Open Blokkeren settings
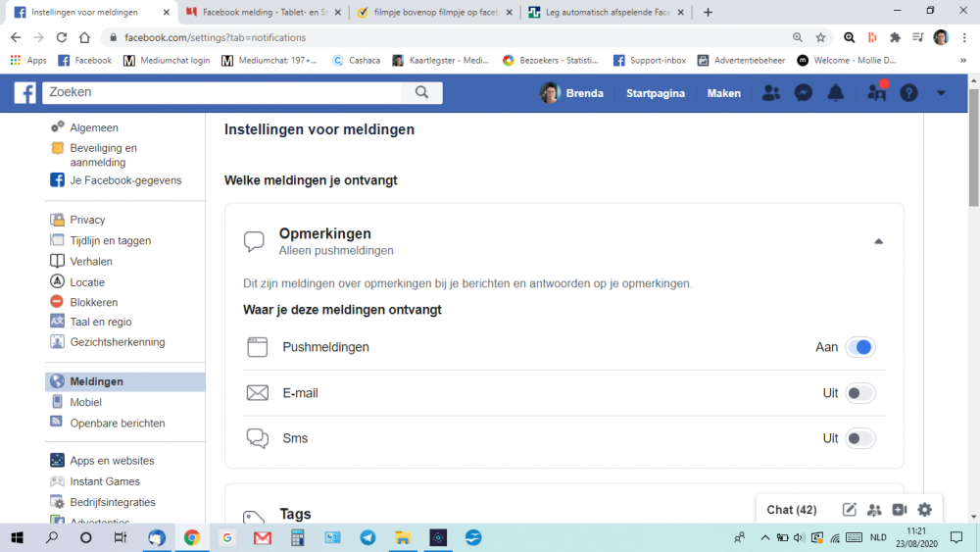980x552 pixels. [94, 302]
